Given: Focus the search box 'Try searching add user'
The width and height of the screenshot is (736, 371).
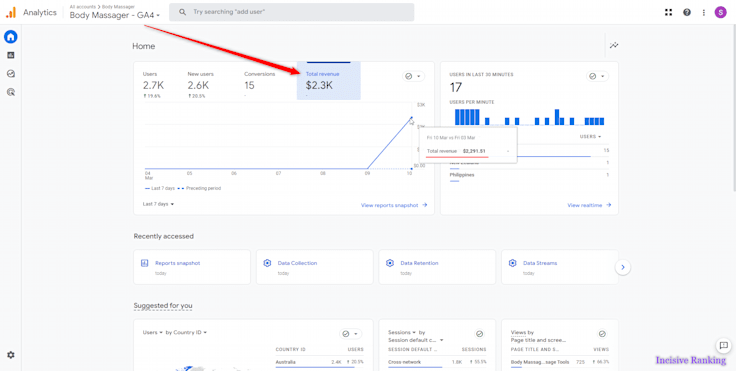Looking at the screenshot, I should [291, 12].
